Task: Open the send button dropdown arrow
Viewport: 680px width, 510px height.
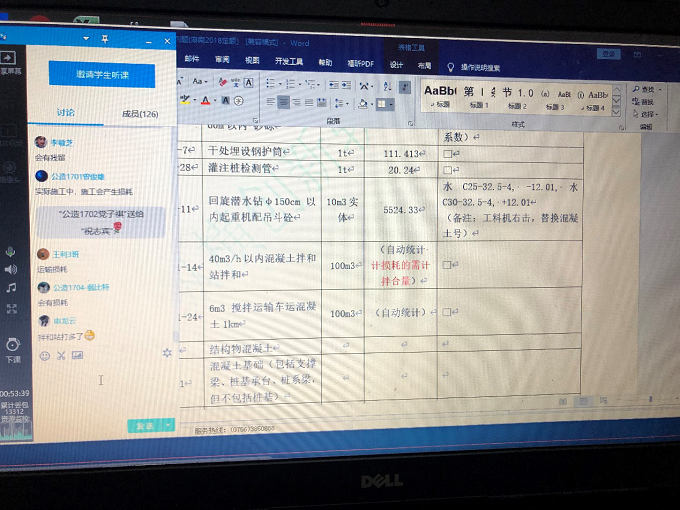Action: pyautogui.click(x=168, y=426)
